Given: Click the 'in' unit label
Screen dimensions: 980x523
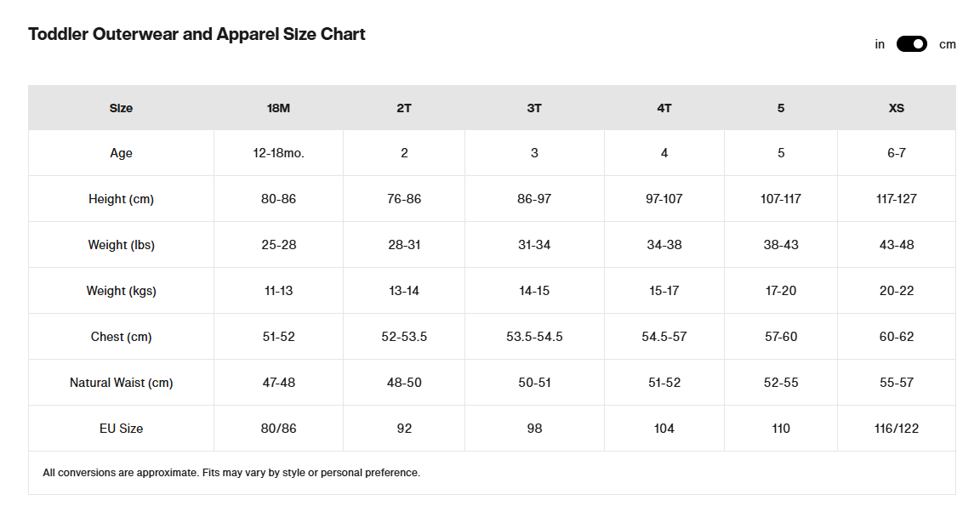Looking at the screenshot, I should [x=880, y=44].
